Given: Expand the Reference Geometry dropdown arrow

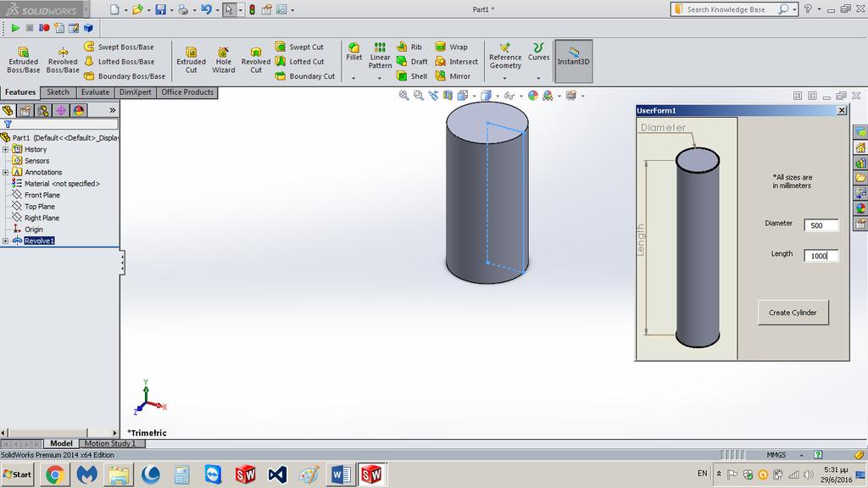Looking at the screenshot, I should (504, 79).
